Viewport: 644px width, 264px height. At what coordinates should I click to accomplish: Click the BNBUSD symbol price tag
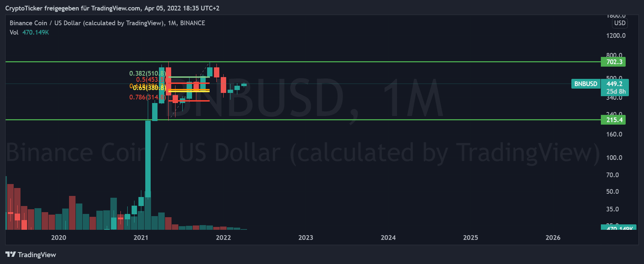585,84
